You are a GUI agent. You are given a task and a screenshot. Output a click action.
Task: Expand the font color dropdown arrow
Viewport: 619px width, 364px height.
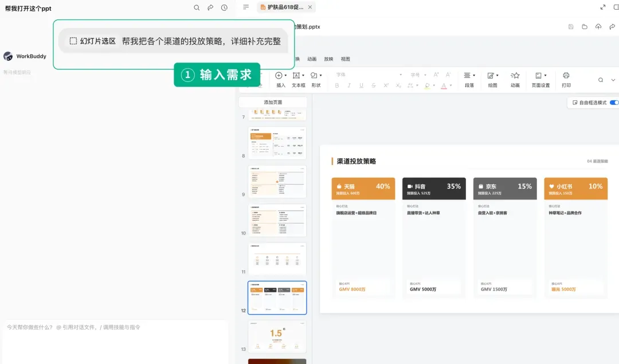click(451, 85)
